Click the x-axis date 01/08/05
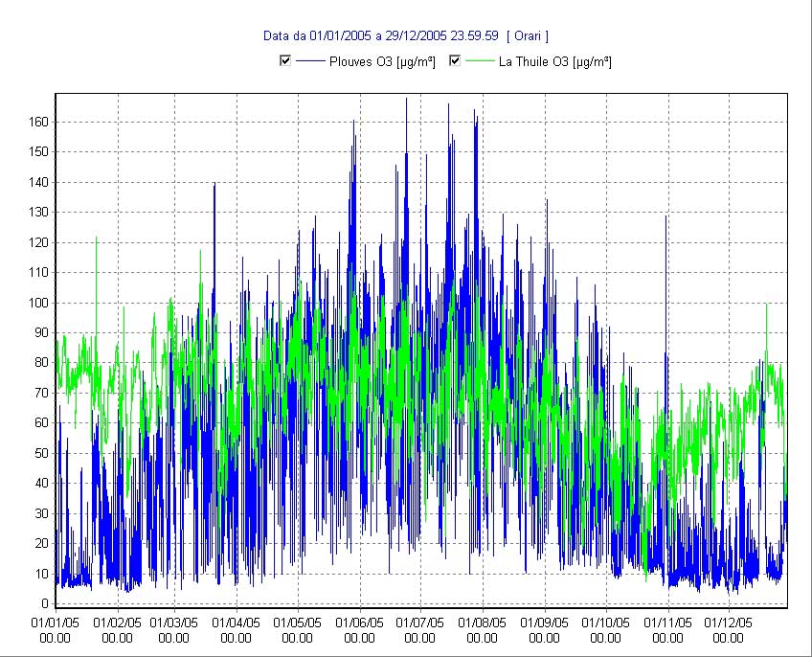Viewport: 812px width, 657px height. (483, 623)
